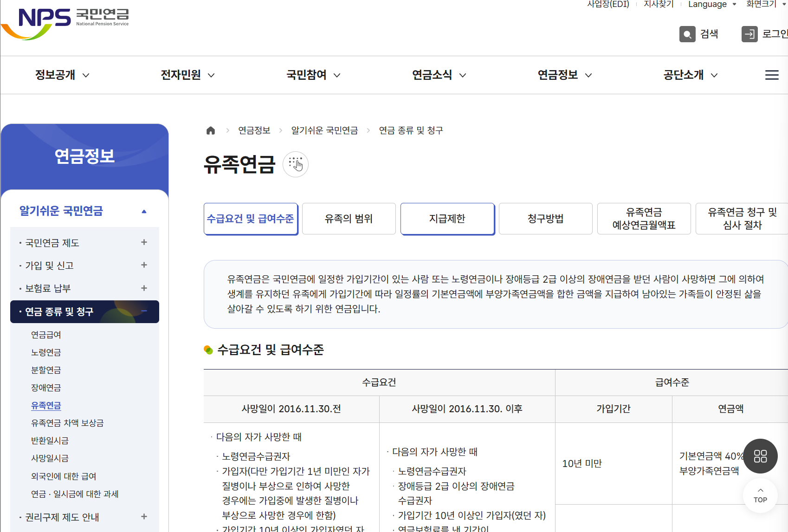
Task: Go home via breadcrumb house icon
Action: [211, 130]
